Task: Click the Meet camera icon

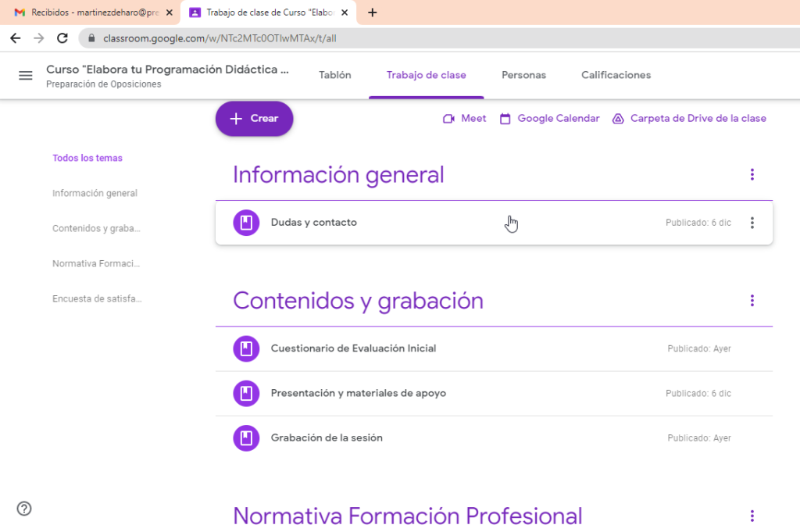Action: [448, 119]
